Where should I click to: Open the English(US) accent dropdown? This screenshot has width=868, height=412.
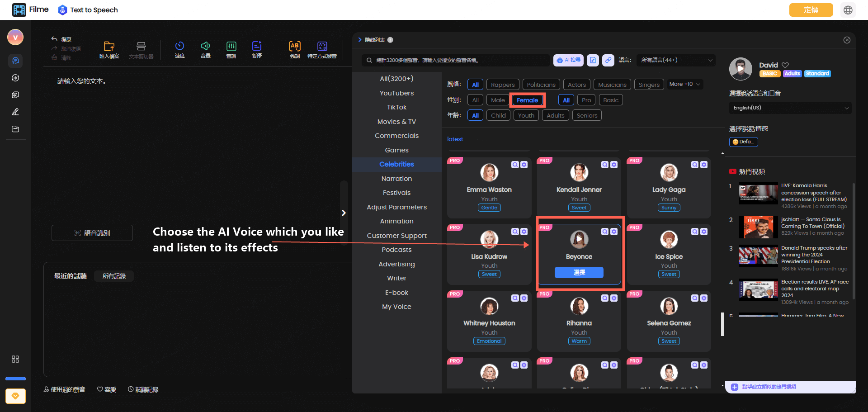790,108
